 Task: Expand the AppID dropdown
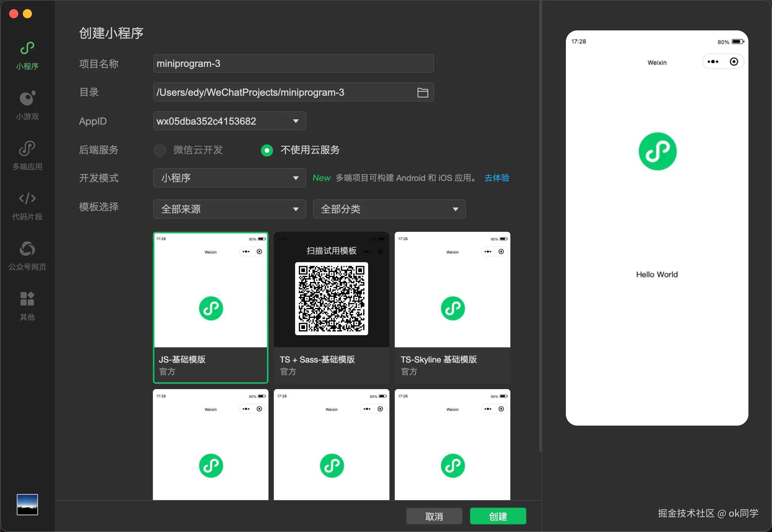(295, 121)
